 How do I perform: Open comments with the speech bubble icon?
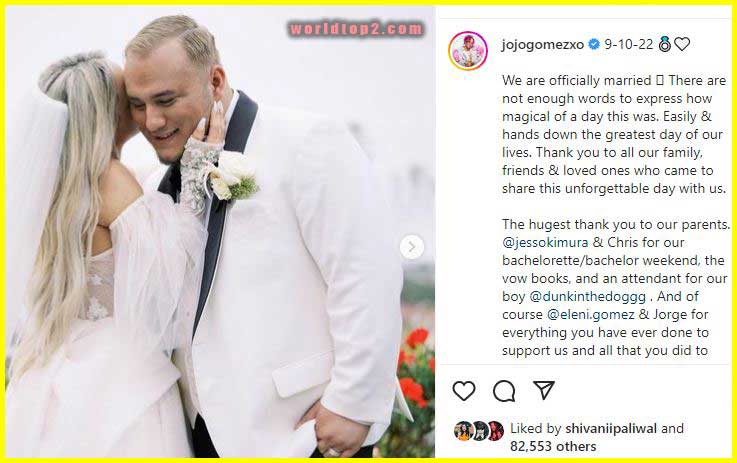pyautogui.click(x=504, y=391)
